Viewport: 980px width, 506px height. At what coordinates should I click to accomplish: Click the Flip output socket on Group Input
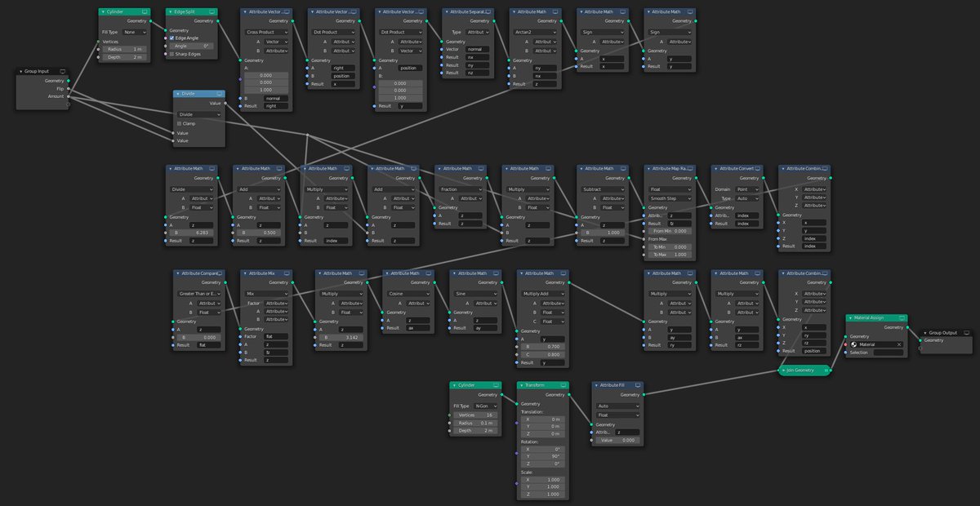click(69, 88)
